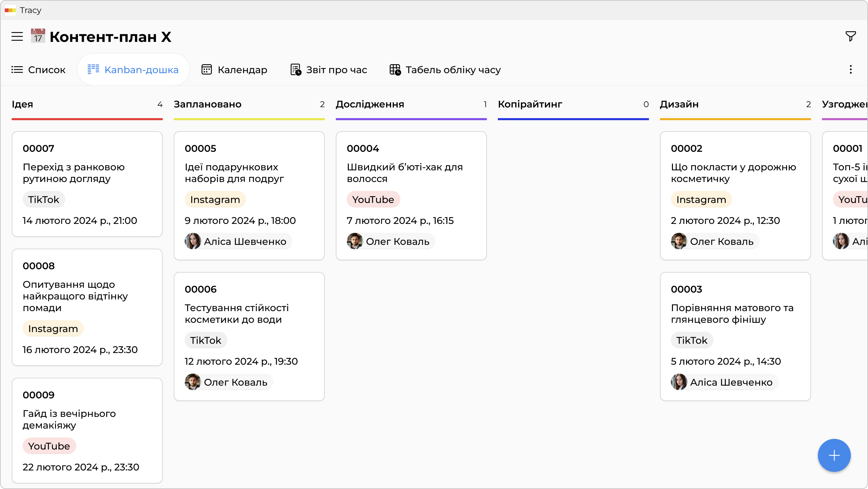Open card 00008 lipstick shade poll
The height and width of the screenshot is (489, 868).
[x=87, y=296]
